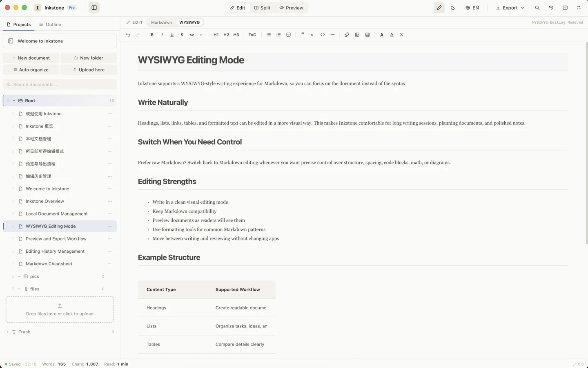
Task: Open the editing history panel
Action: point(551,8)
